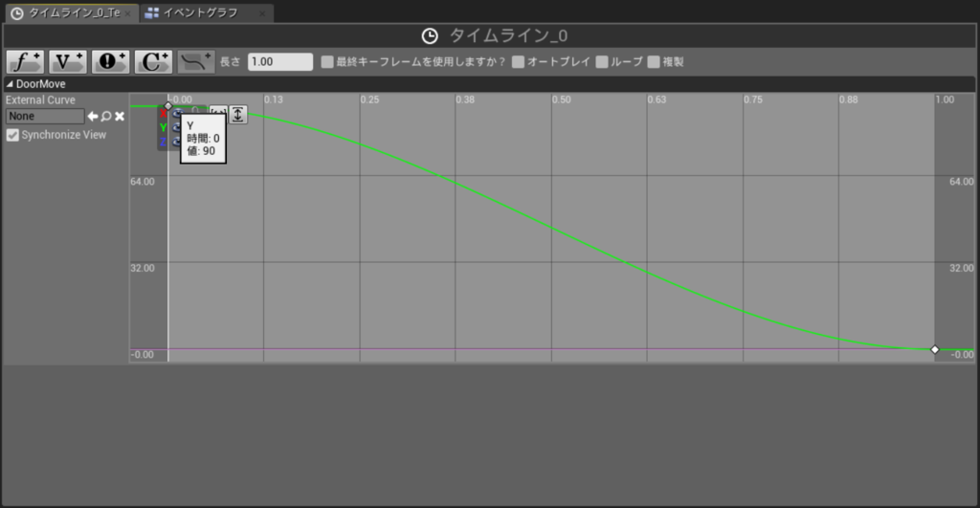Zoom to fit vertical button in graph
980x508 pixels.
pyautogui.click(x=237, y=115)
